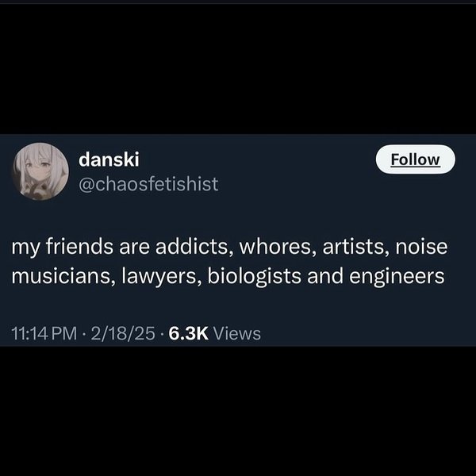Click the 6.3K view count
The height and width of the screenshot is (476, 476).
pos(189,333)
